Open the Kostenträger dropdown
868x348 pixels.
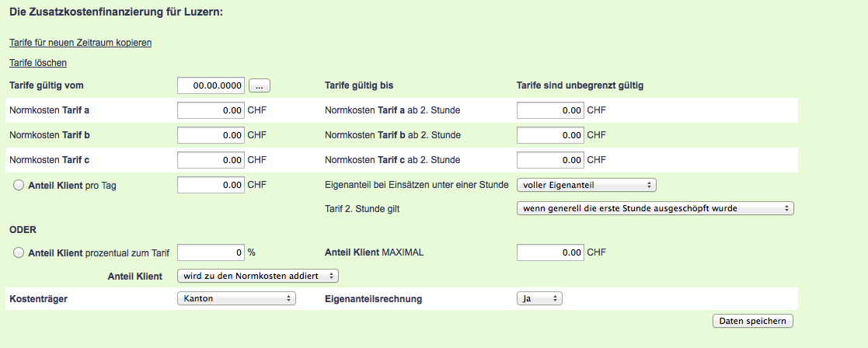(x=237, y=298)
